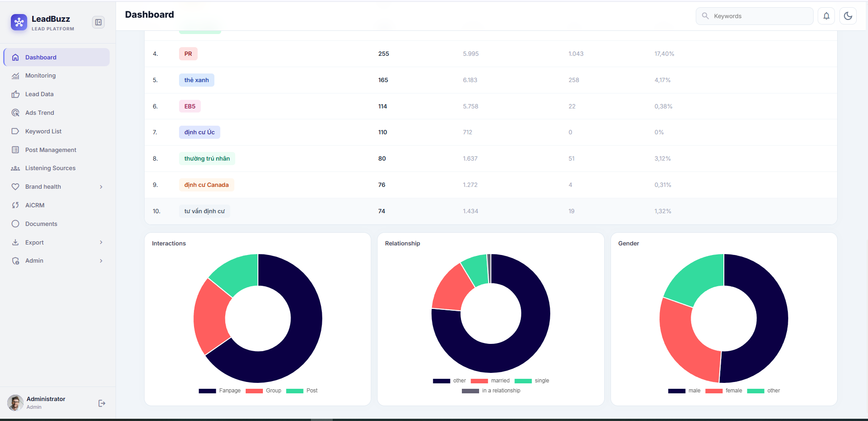The height and width of the screenshot is (421, 868).
Task: Click the Listening Sources people icon
Action: coord(15,168)
